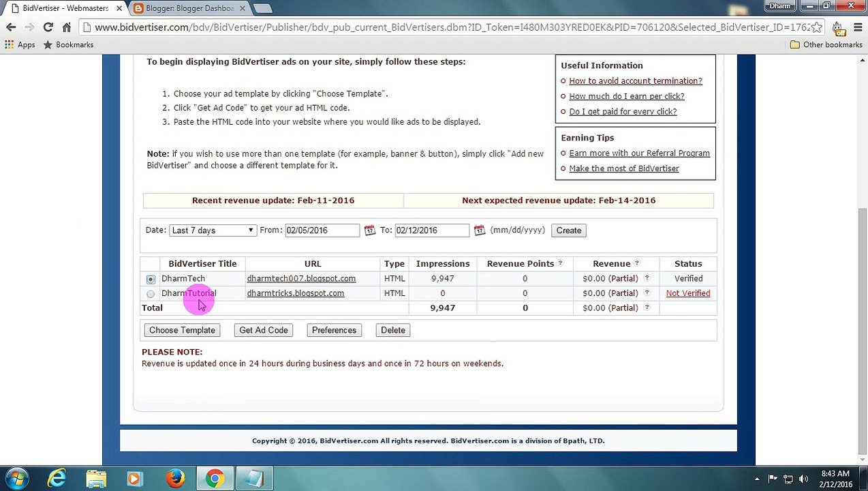Click the To date field 02/12/2016
The width and height of the screenshot is (868, 491).
(x=432, y=230)
